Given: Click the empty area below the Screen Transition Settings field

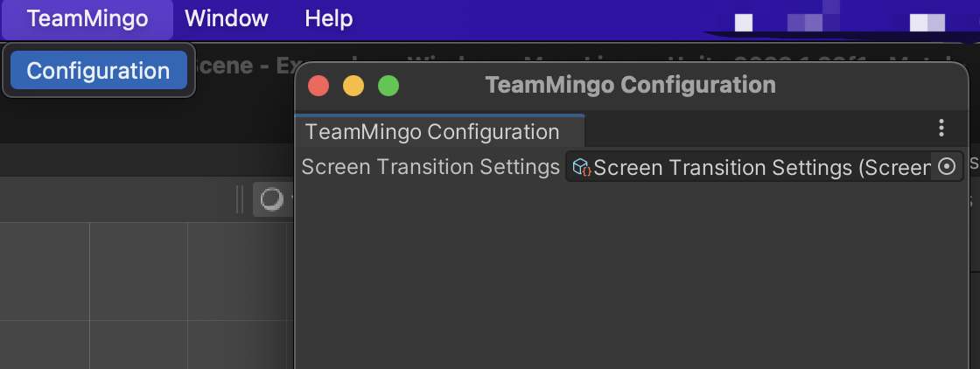Looking at the screenshot, I should coord(631,275).
